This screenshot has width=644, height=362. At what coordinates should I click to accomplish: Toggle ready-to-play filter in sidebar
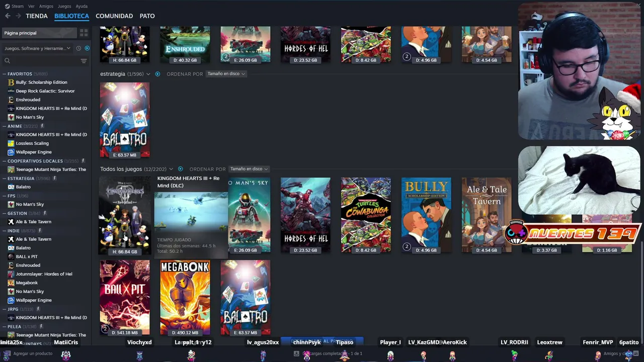(x=87, y=48)
